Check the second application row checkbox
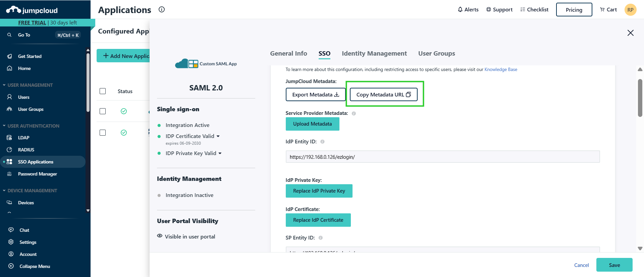The height and width of the screenshot is (277, 644). 103,133
